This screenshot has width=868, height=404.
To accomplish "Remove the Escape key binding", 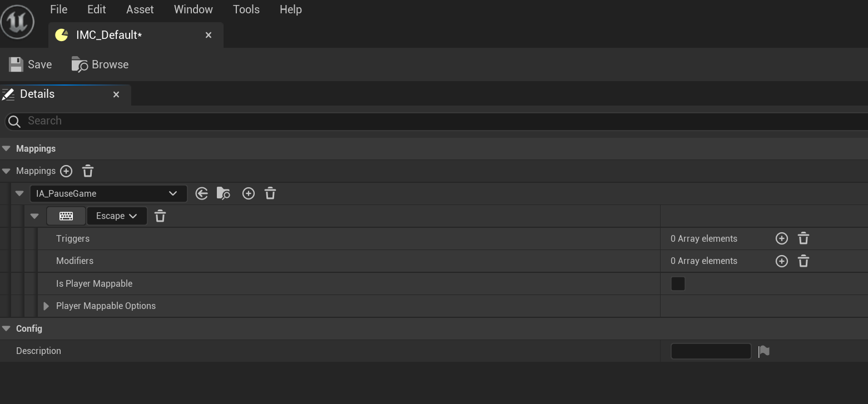I will coord(160,216).
